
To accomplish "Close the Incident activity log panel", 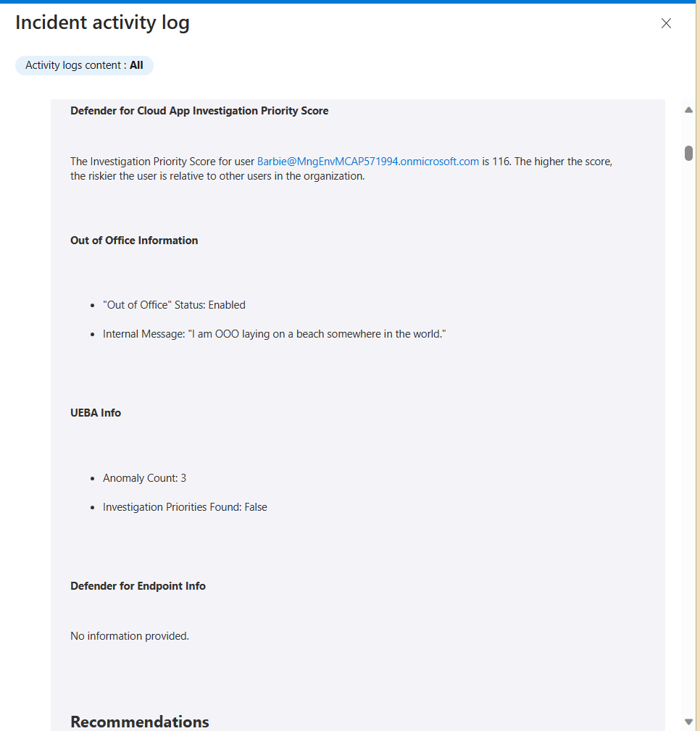I will (667, 23).
